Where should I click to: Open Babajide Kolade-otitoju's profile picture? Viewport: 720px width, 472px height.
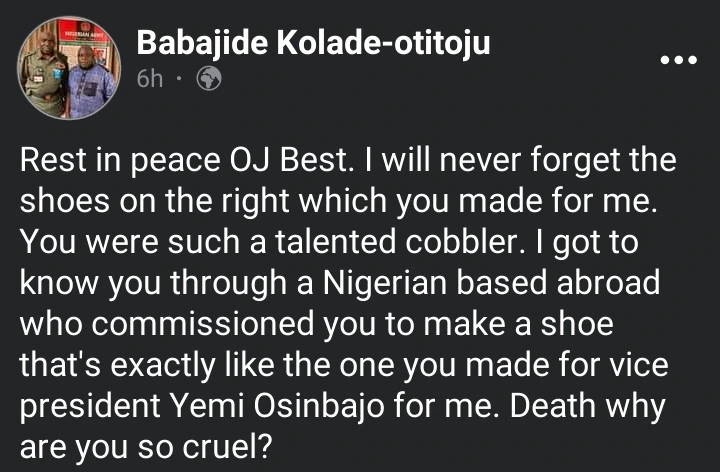(x=70, y=68)
